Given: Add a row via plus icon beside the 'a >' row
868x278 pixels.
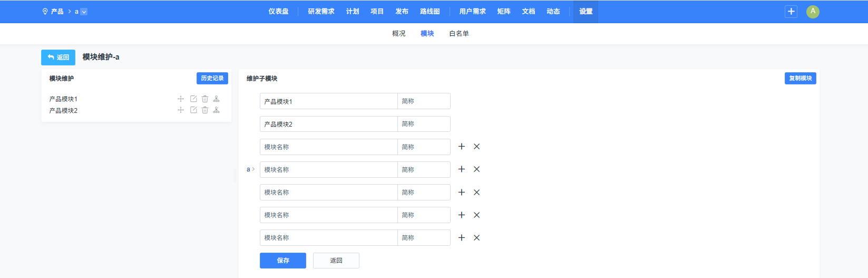Looking at the screenshot, I should 462,169.
